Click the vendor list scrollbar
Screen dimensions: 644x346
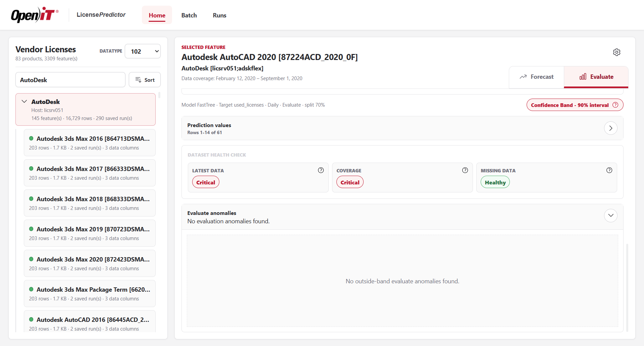tap(159, 95)
